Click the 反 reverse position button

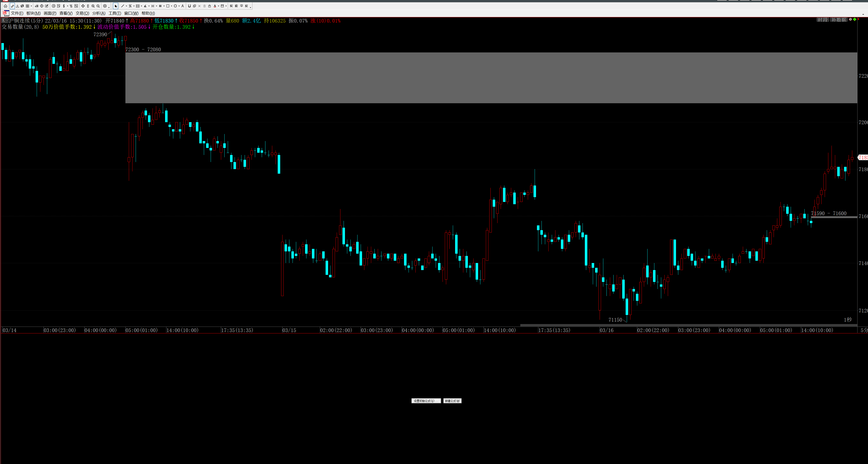pyautogui.click(x=246, y=6)
